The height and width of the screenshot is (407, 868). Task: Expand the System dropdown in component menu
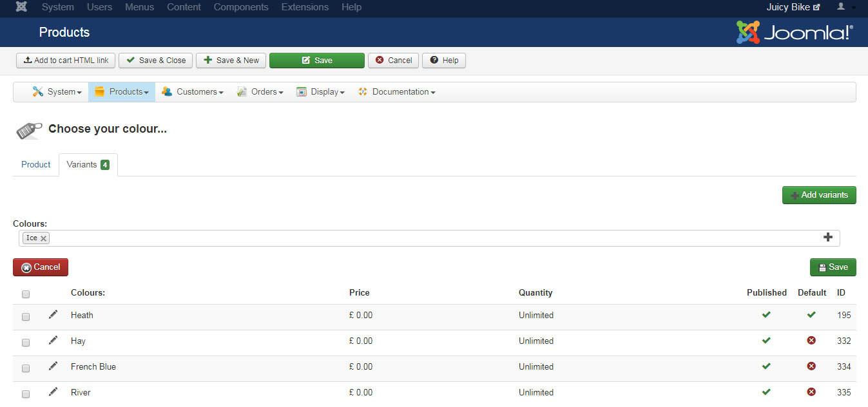[57, 92]
